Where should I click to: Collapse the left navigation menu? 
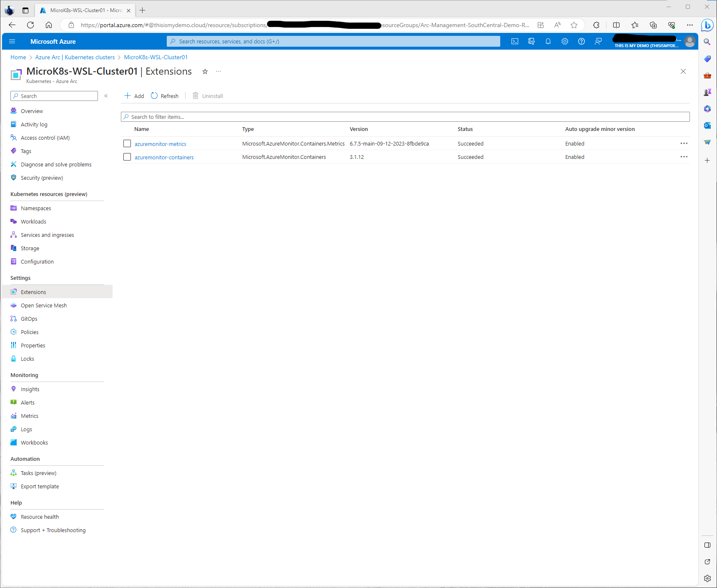(106, 96)
